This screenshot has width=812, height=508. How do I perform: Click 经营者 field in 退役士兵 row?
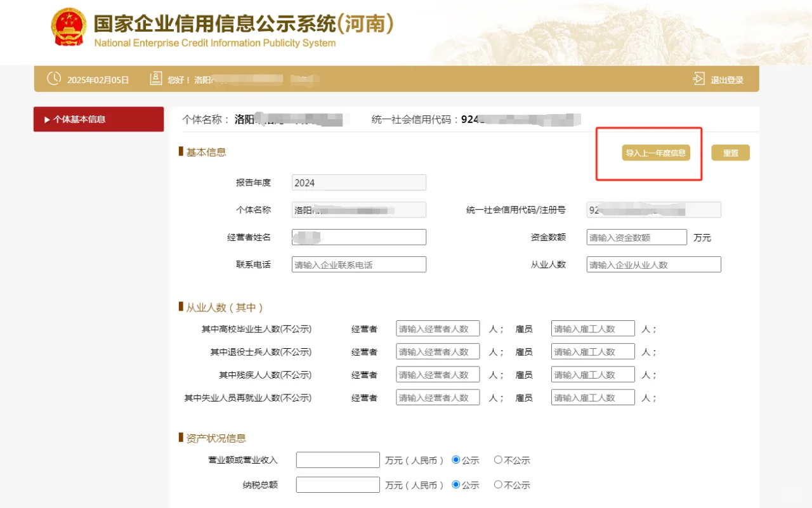(x=438, y=351)
